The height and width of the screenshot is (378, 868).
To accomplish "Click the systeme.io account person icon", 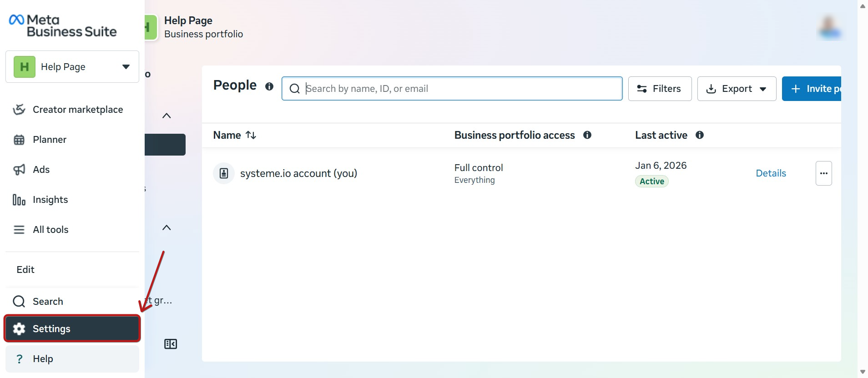I will pos(224,173).
